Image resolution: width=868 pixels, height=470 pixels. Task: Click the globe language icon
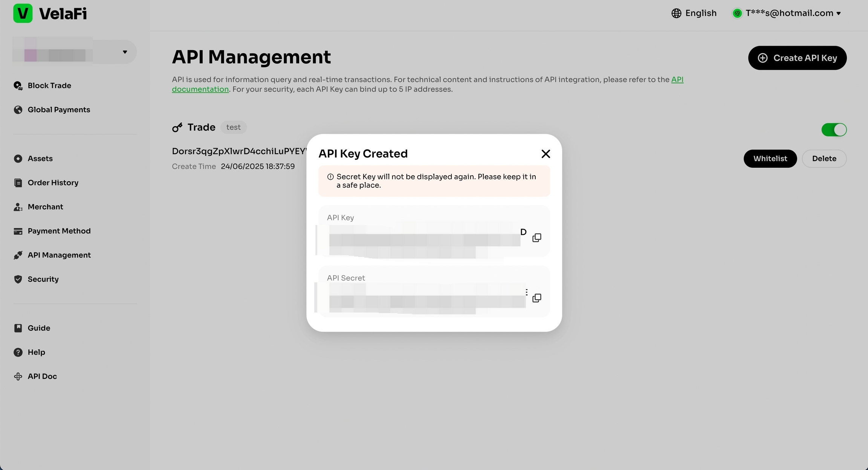coord(676,13)
